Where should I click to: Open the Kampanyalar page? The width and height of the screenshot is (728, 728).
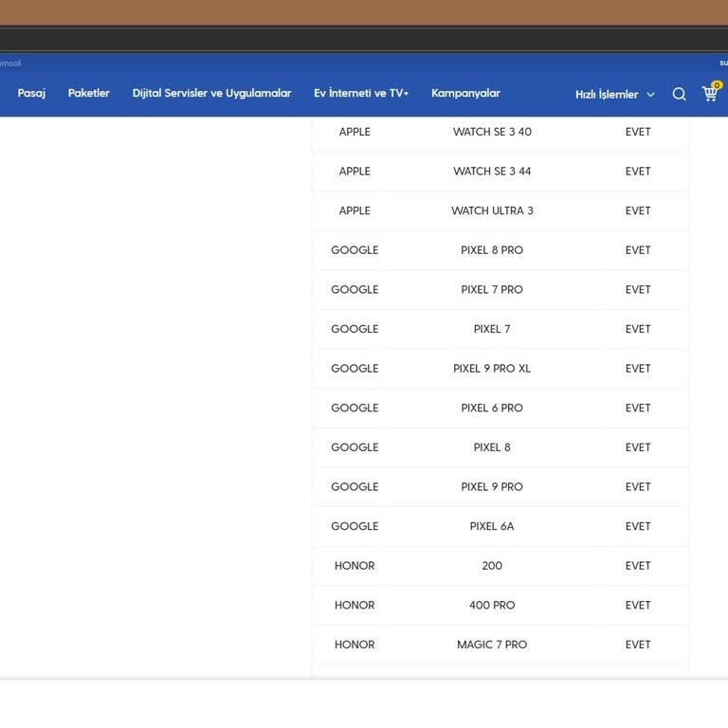465,93
